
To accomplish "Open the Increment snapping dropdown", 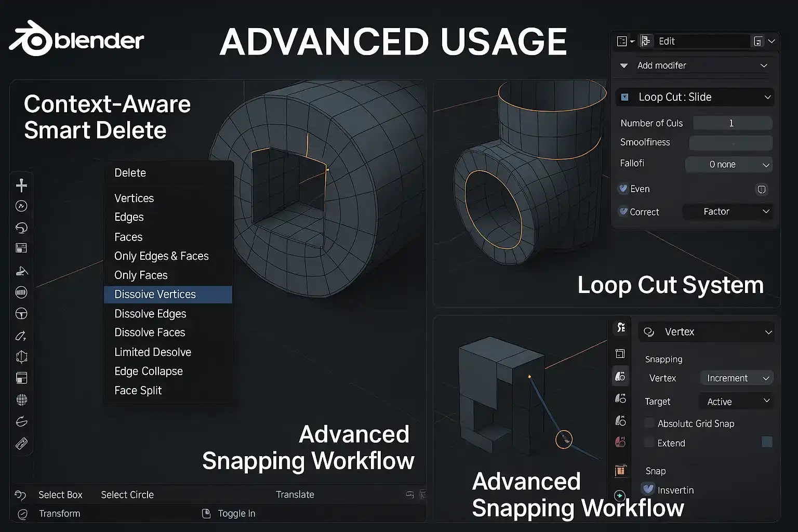I will click(737, 378).
